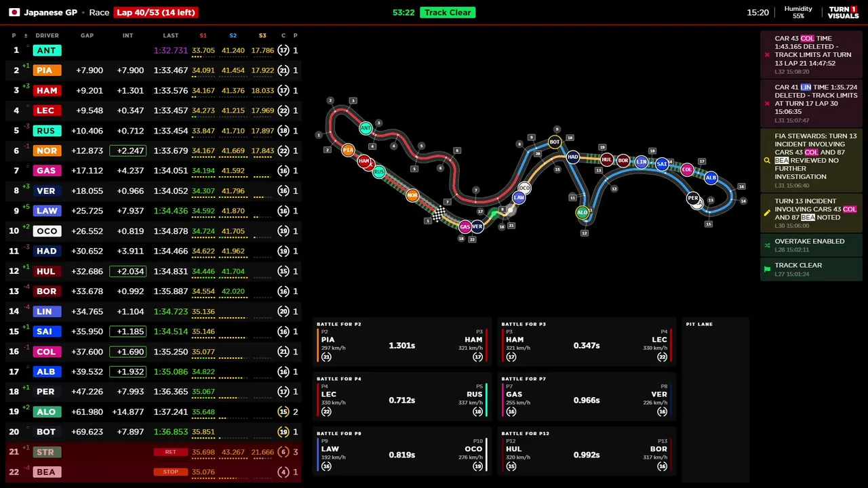Screen dimensions: 868x488
Task: Click the Humidity 55% readout
Action: [x=798, y=12]
